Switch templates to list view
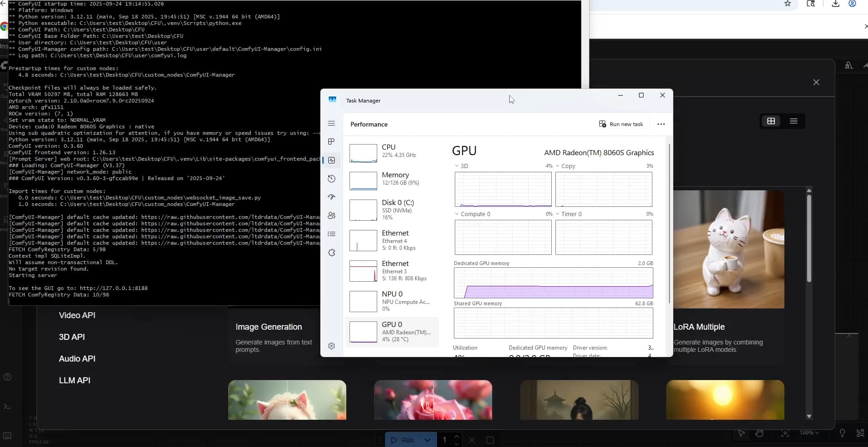The height and width of the screenshot is (447, 868). [x=794, y=121]
